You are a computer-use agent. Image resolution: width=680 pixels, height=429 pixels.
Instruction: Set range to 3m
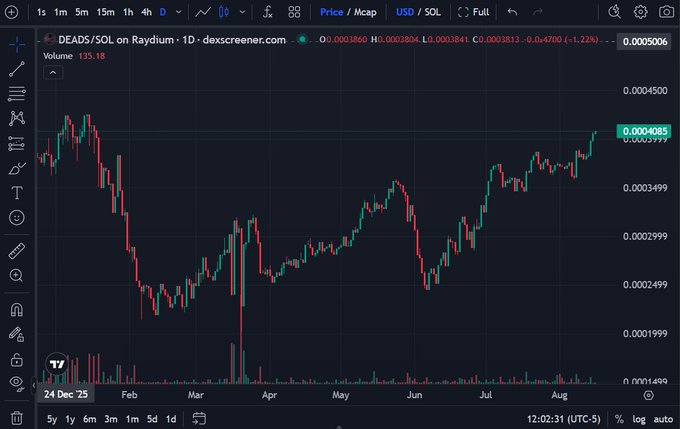click(111, 419)
